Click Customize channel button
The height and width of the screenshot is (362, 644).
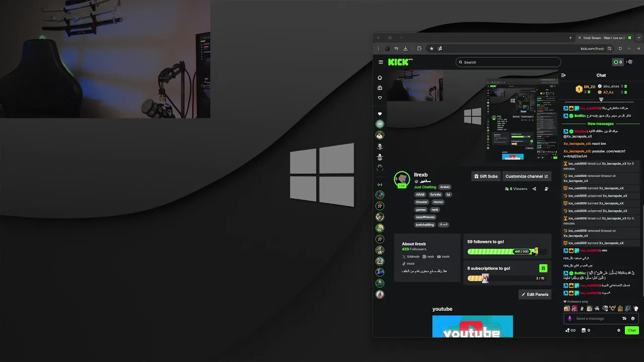click(x=527, y=176)
